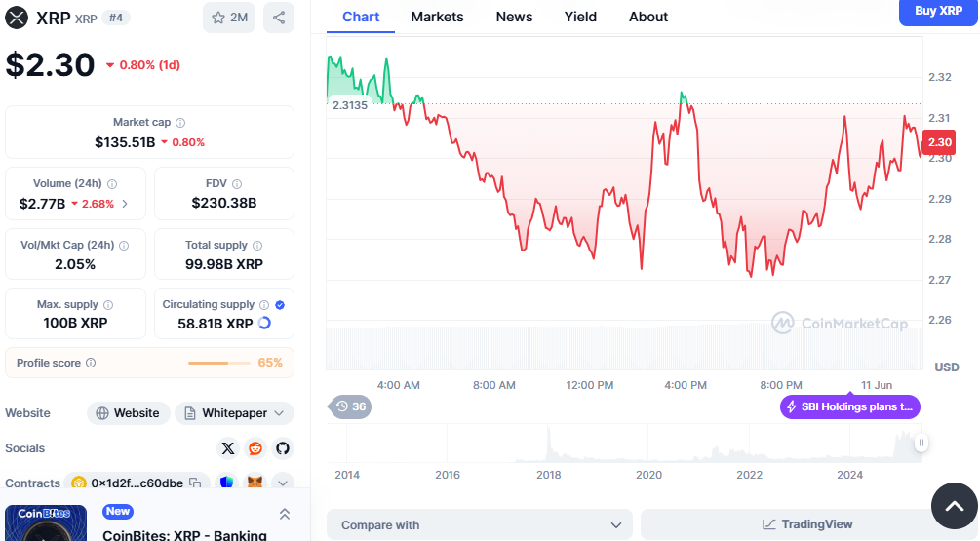Click the chart range slider handle
This screenshot has height=541, width=980.
[x=921, y=444]
